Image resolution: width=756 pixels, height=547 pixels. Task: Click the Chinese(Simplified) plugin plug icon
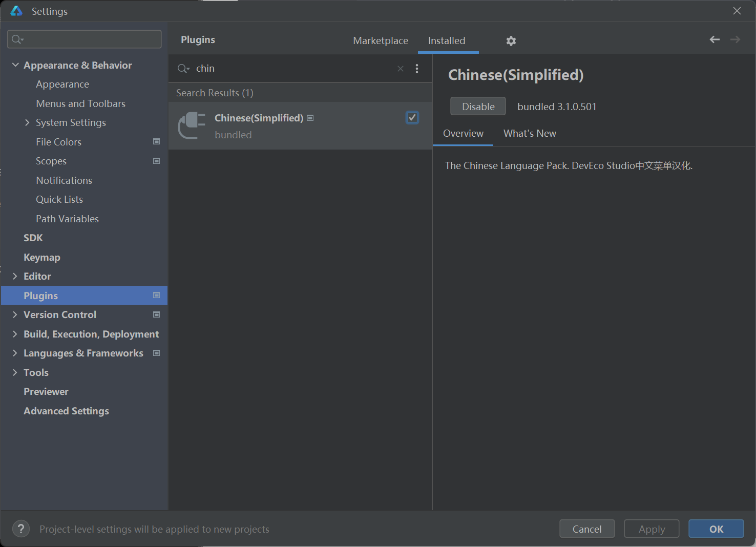[192, 125]
